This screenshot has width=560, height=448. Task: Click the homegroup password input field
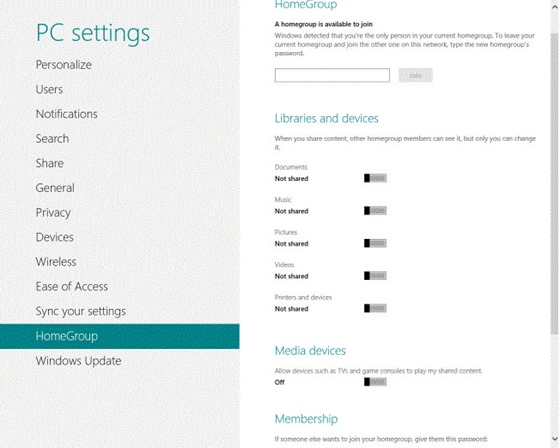click(332, 75)
